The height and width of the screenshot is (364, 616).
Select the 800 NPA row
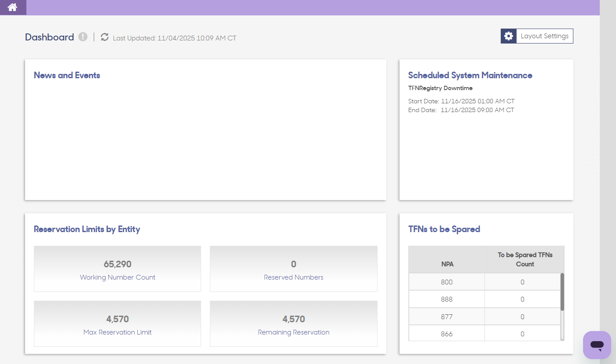tap(484, 282)
